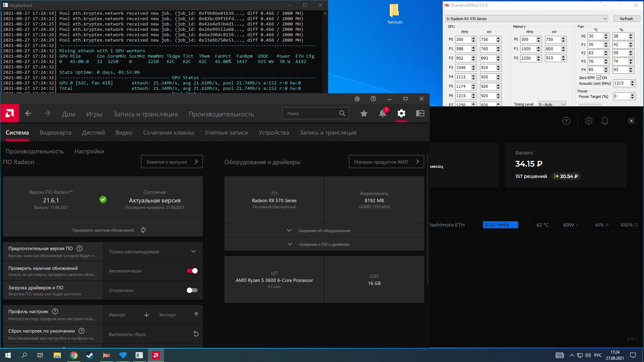Click the 20.54 ₽ withdrawal badge

point(566,176)
